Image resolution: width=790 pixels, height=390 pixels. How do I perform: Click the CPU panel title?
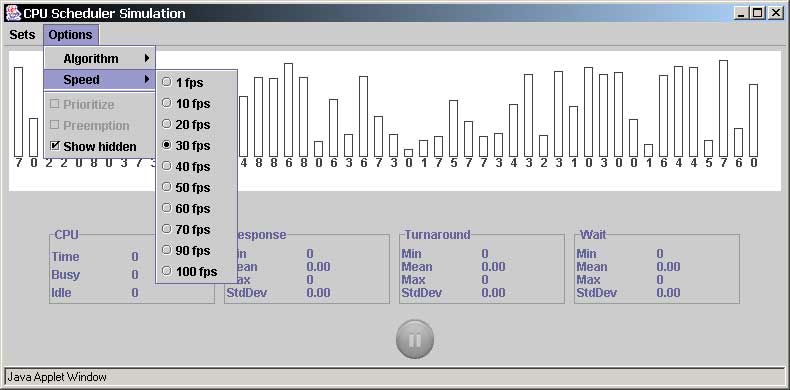pos(67,235)
